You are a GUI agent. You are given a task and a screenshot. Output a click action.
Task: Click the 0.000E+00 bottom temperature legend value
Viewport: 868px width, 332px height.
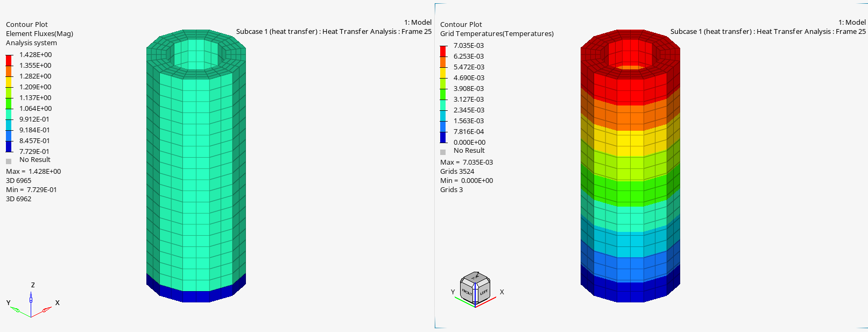(x=469, y=143)
